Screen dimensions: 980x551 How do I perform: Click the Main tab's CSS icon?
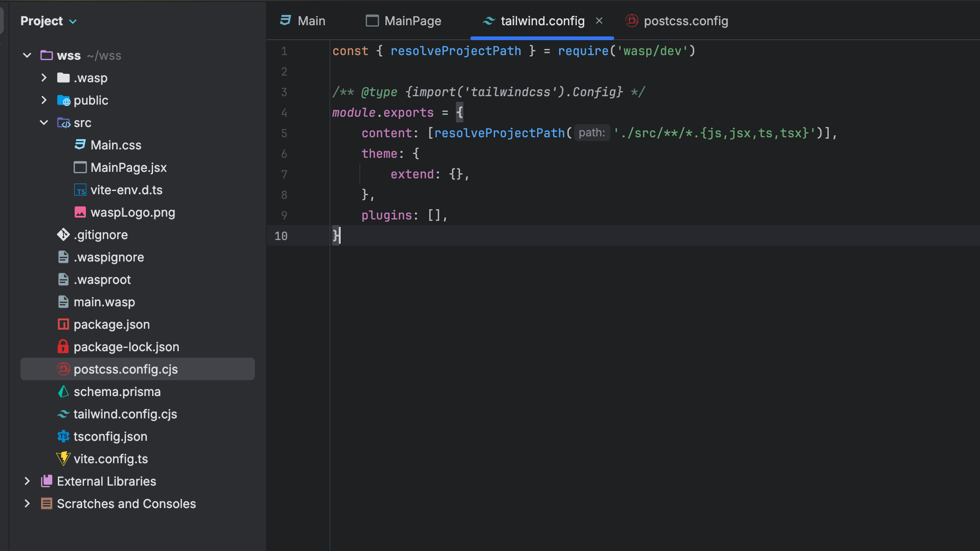pos(286,20)
